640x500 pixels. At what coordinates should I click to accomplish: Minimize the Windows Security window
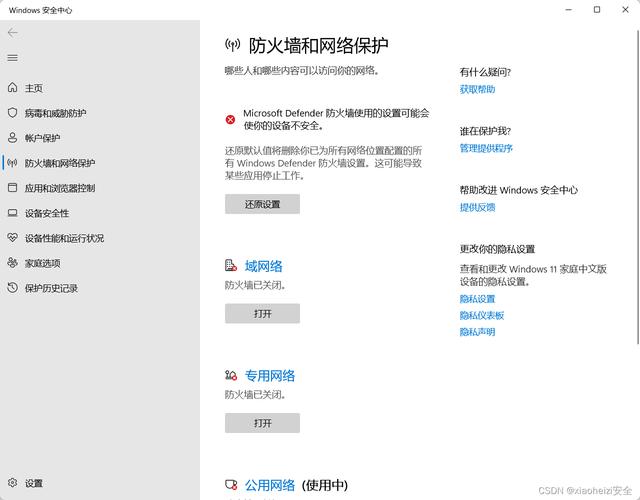568,9
